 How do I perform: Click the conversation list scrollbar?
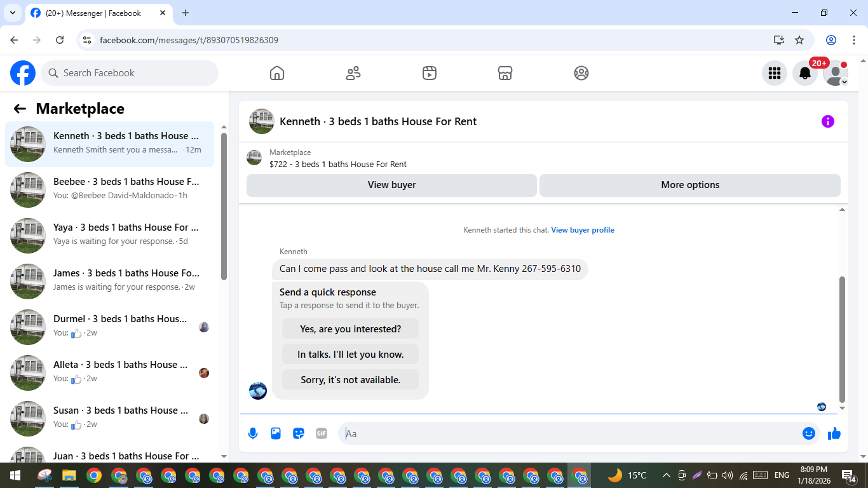[224, 207]
